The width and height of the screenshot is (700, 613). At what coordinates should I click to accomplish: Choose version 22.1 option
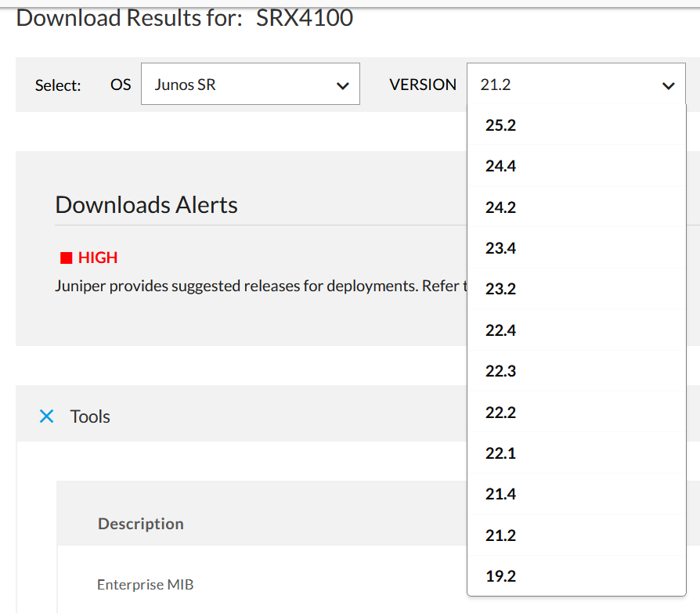[576, 453]
